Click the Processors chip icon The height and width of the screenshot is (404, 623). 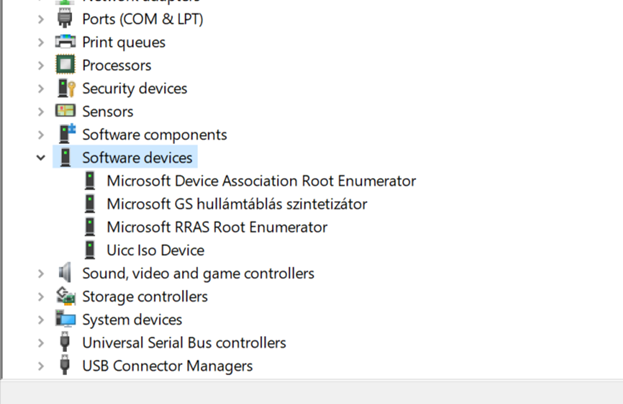pyautogui.click(x=65, y=65)
